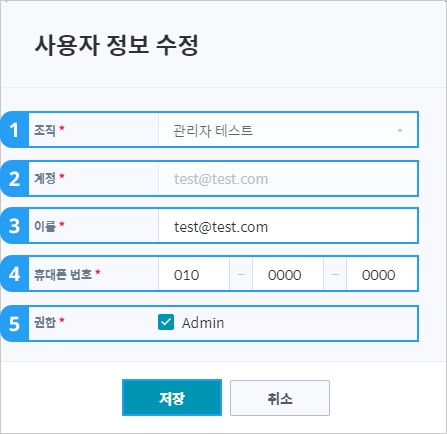The height and width of the screenshot is (434, 447).
Task: Toggle the Admin permission checkbox
Action: [x=166, y=322]
